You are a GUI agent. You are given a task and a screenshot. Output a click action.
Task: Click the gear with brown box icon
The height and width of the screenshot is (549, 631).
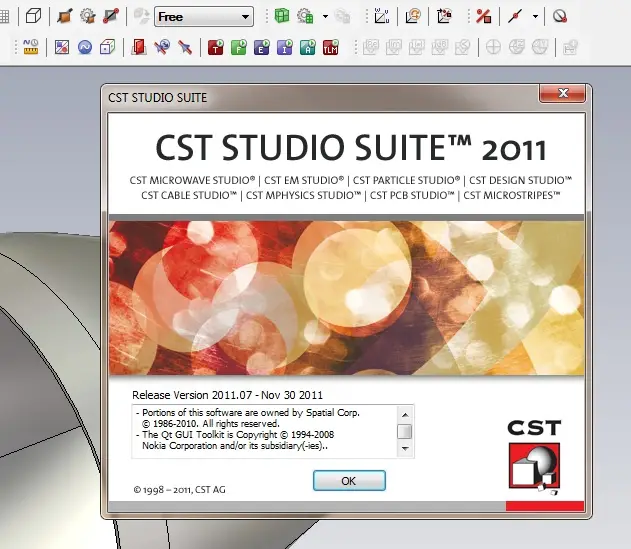pyautogui.click(x=87, y=17)
